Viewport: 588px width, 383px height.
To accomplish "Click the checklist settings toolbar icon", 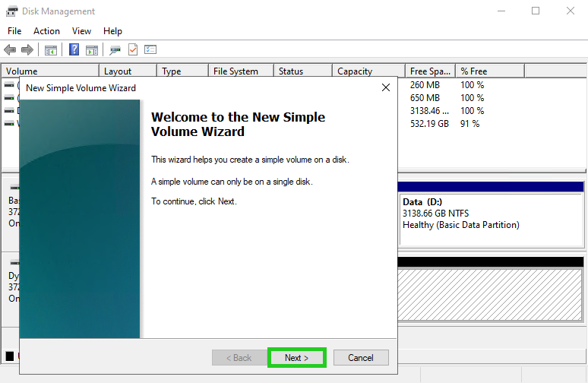I will pyautogui.click(x=150, y=49).
